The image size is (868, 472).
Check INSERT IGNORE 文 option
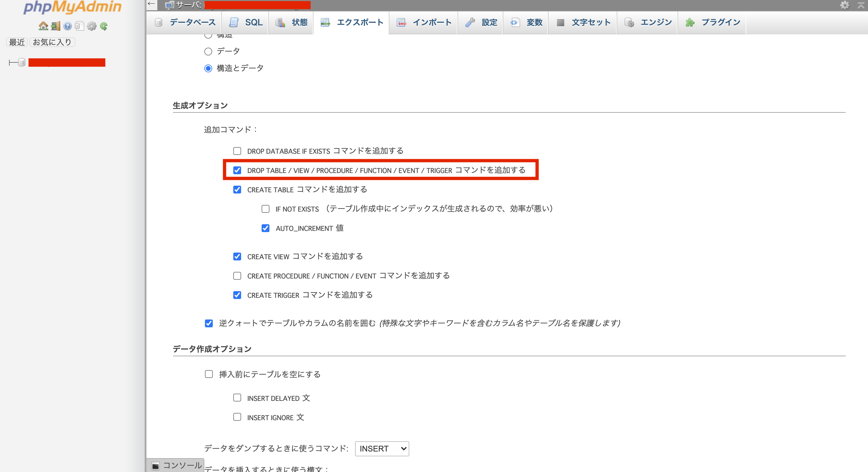coord(237,417)
